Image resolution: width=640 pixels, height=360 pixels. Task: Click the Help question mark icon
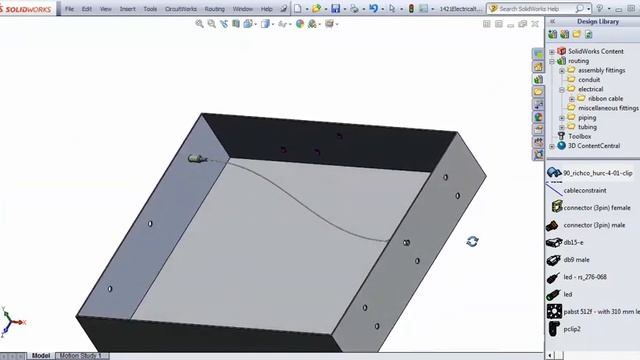(600, 8)
